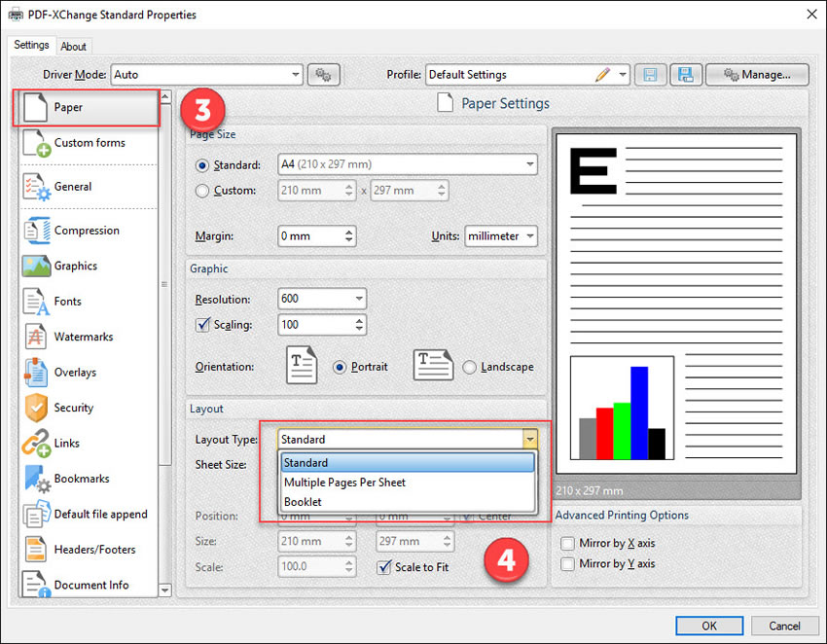The width and height of the screenshot is (827, 644).
Task: Select the Landscape orientation radio
Action: click(x=469, y=367)
